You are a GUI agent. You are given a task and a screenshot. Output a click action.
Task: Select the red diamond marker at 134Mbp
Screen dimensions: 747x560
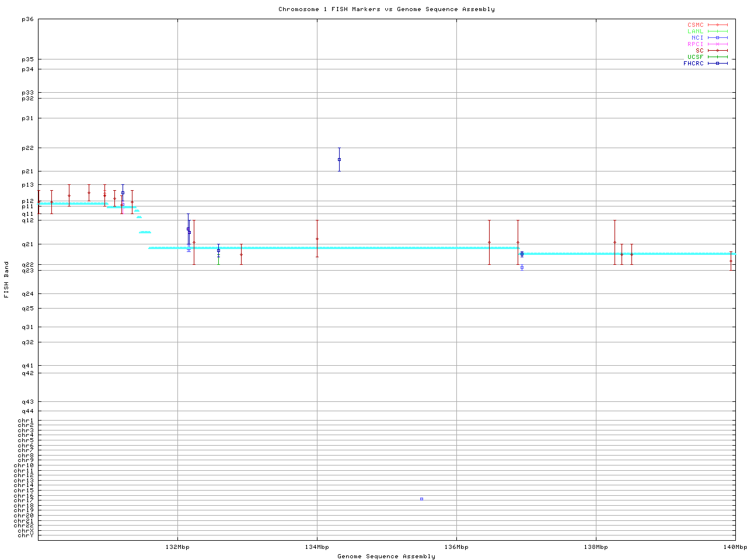click(x=317, y=239)
